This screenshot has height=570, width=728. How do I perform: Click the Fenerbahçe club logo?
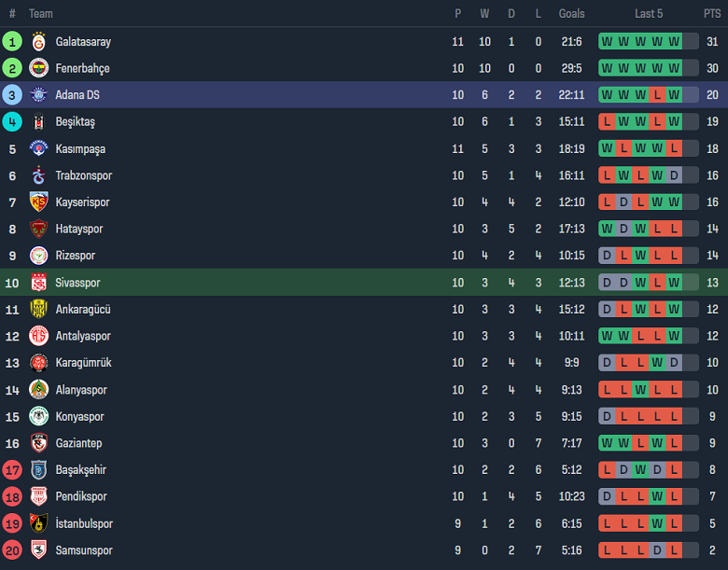[x=38, y=68]
